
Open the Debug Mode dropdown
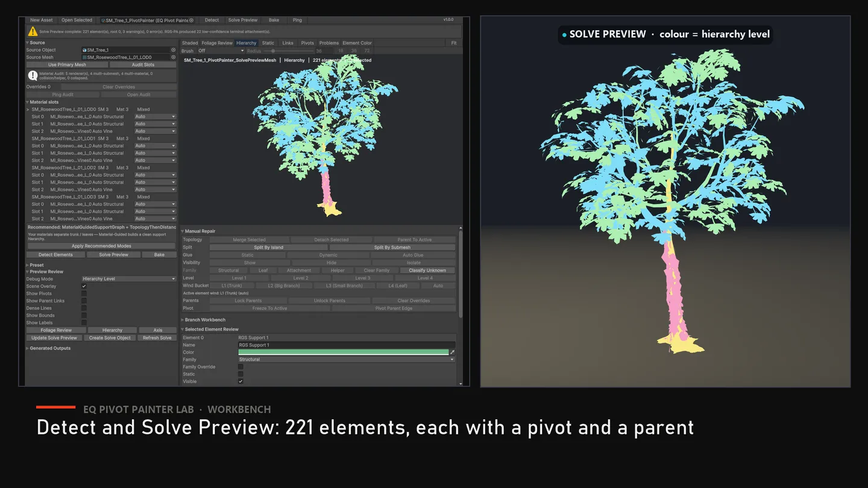[x=129, y=279]
